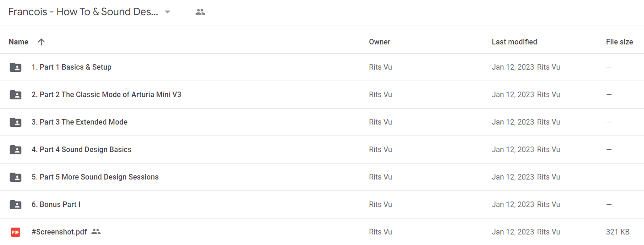Click the Owner column header

click(x=379, y=42)
